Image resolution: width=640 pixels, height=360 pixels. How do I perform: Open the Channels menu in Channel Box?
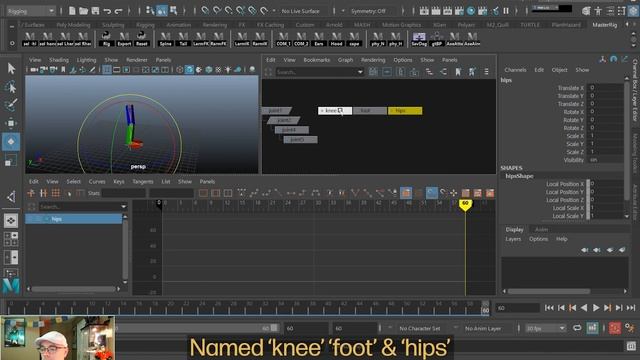point(515,70)
